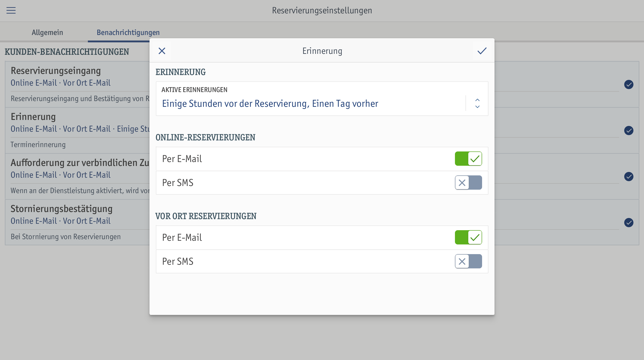Click the Erinnerung row check icon

click(x=629, y=131)
